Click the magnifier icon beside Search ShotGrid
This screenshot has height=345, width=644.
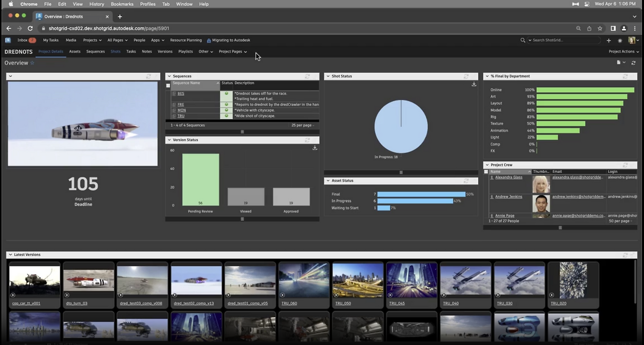[523, 40]
